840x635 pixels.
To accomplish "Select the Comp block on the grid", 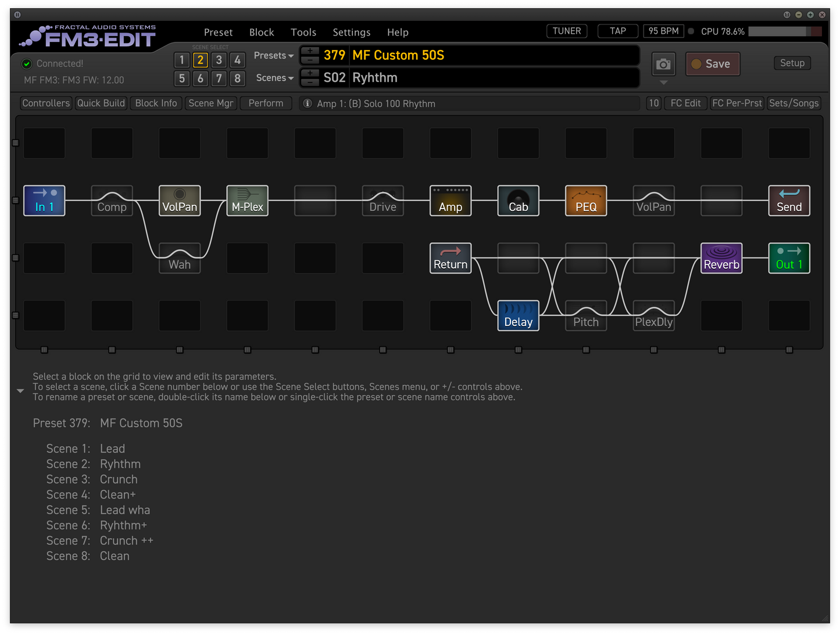I will [x=112, y=200].
